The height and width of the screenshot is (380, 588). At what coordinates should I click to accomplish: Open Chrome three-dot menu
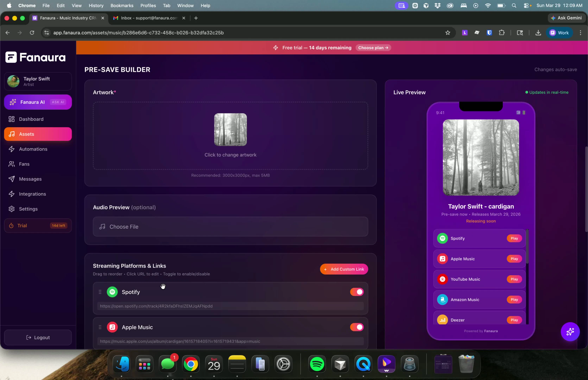[580, 33]
